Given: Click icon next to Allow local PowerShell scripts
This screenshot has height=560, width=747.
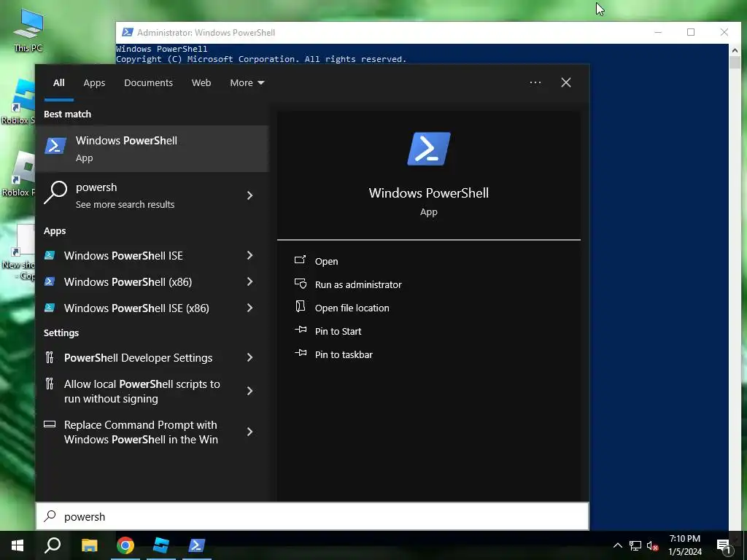Looking at the screenshot, I should pyautogui.click(x=50, y=384).
